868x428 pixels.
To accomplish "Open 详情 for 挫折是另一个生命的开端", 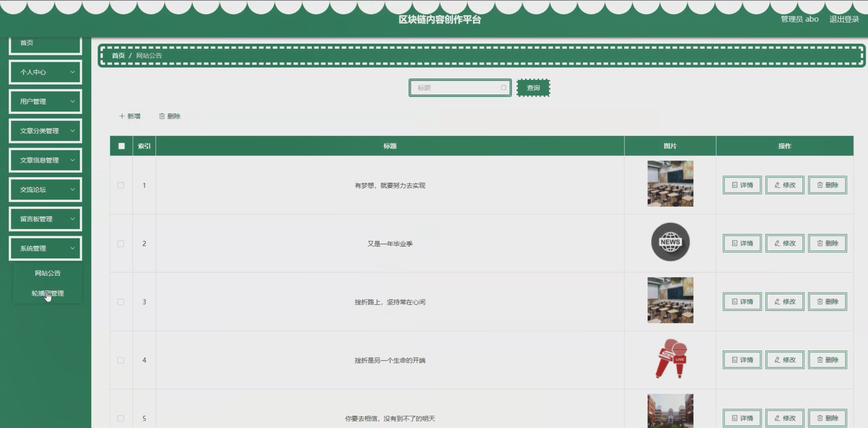I will pos(742,360).
